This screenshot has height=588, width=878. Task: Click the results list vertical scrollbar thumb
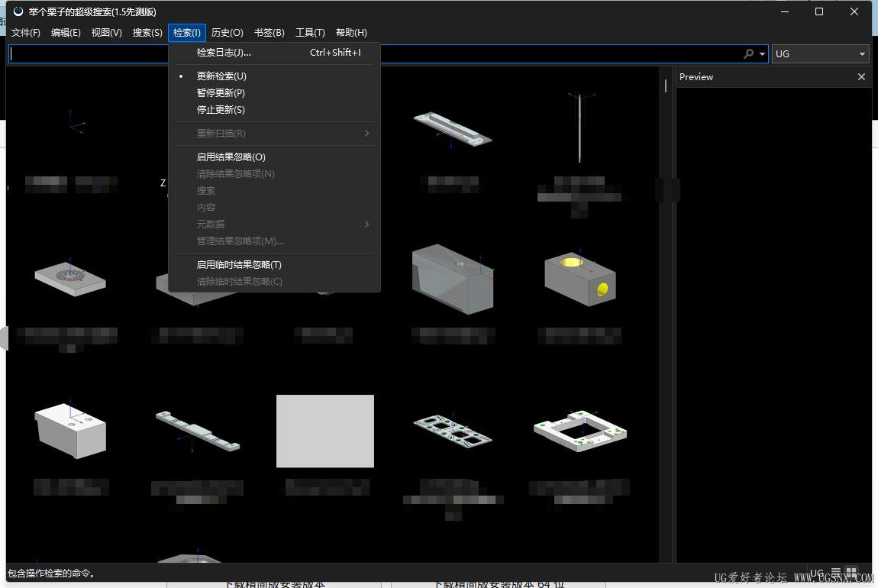click(666, 86)
